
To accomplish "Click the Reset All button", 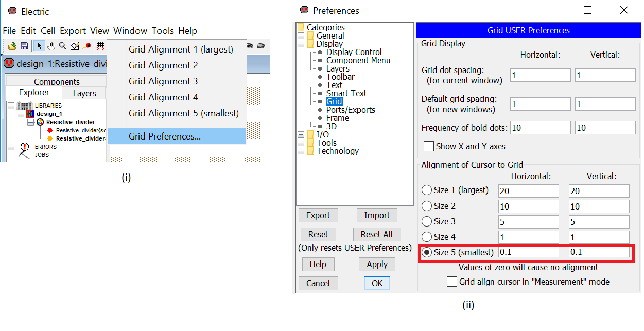I will (376, 234).
